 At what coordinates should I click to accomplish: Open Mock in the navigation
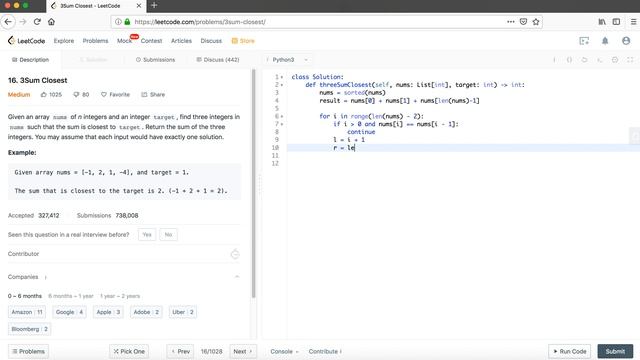click(124, 41)
